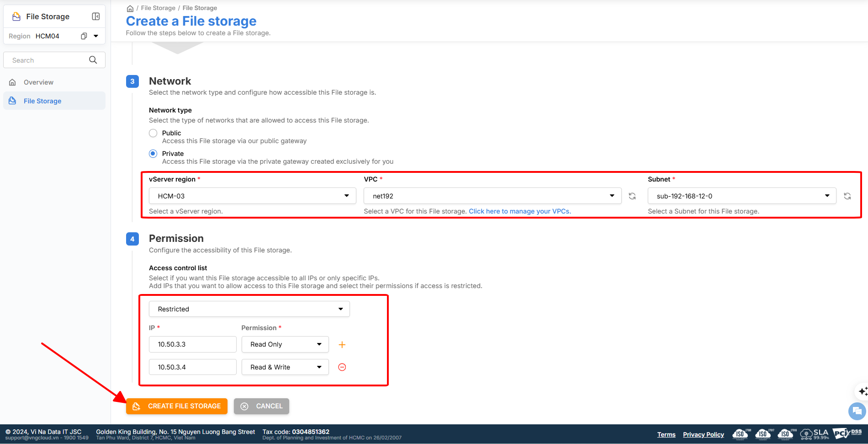This screenshot has height=444, width=868.
Task: Open the manage your VPCs link
Action: pyautogui.click(x=519, y=211)
